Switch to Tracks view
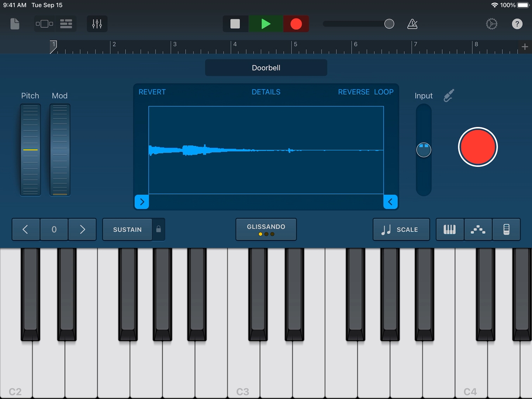The width and height of the screenshot is (532, 399). click(66, 24)
